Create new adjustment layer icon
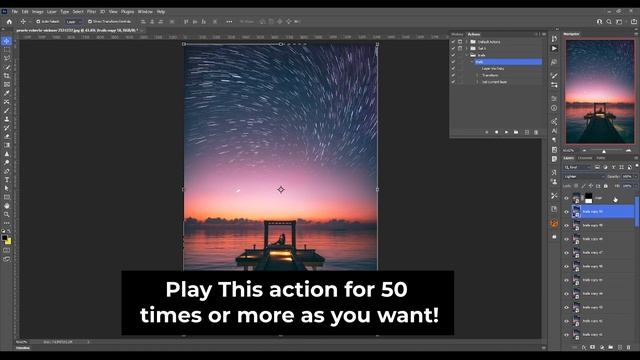The height and width of the screenshot is (360, 640). [x=602, y=347]
